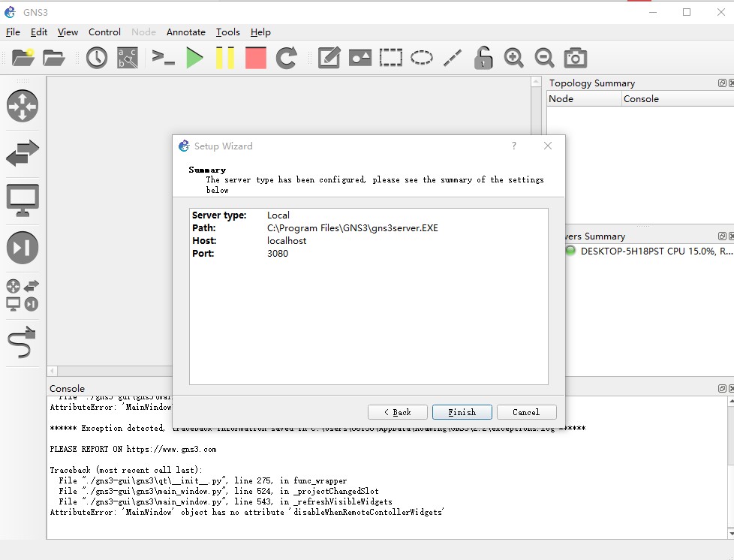Click the Reload all nodes icon
Viewport: 734px width, 560px height.
tap(287, 58)
